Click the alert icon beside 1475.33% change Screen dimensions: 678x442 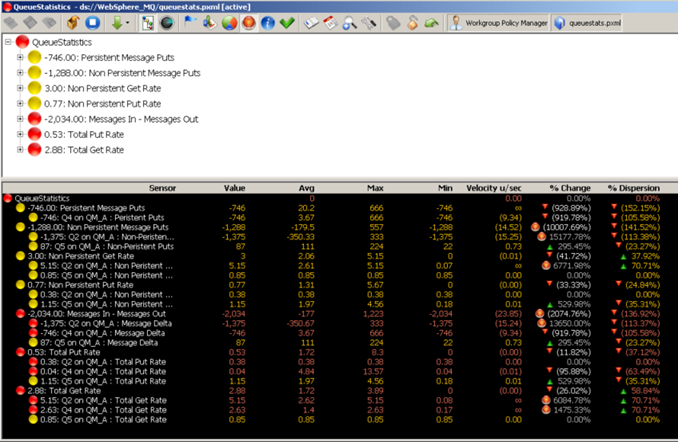[546, 410]
